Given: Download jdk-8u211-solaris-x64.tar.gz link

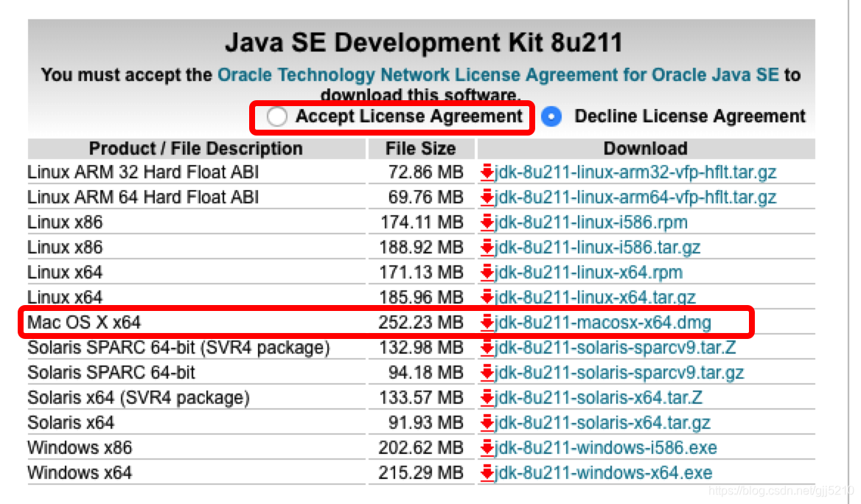Looking at the screenshot, I should click(602, 423).
